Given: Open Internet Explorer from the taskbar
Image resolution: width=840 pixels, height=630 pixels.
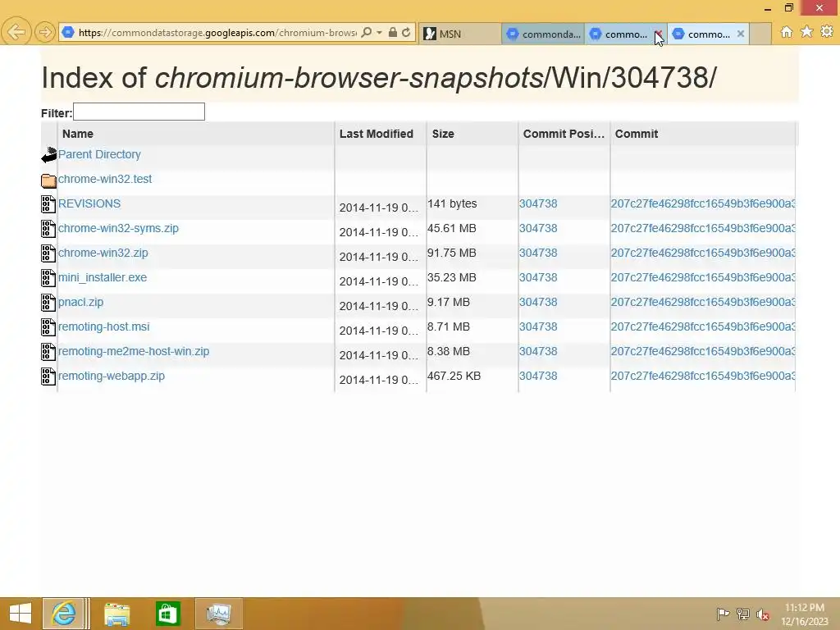Looking at the screenshot, I should pyautogui.click(x=63, y=614).
